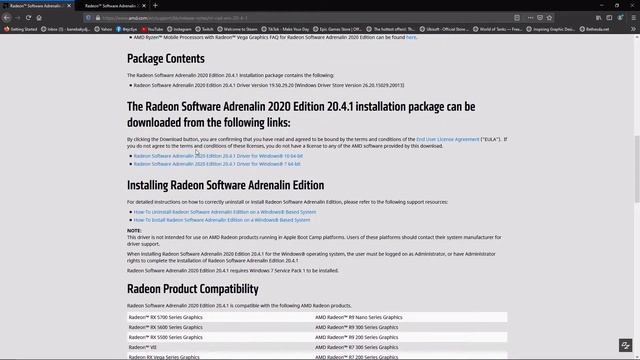The width and height of the screenshot is (640, 360).
Task: Open a new tab with plus button
Action: [155, 6]
